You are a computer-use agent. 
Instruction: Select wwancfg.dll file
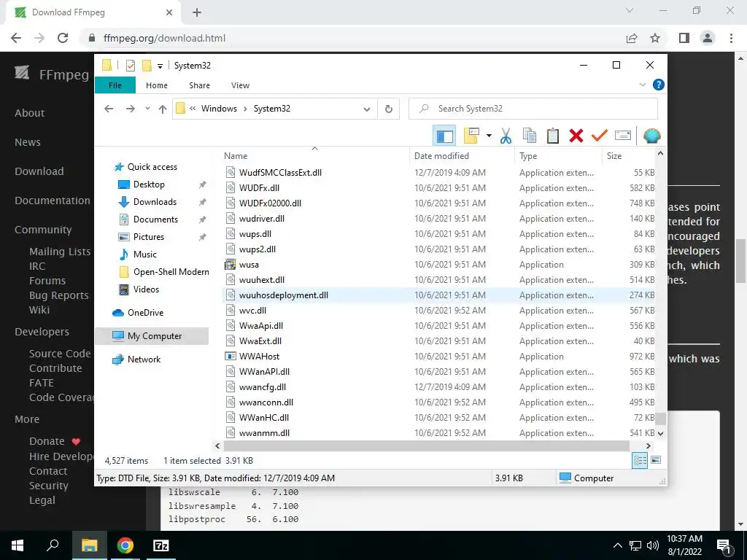pos(263,387)
